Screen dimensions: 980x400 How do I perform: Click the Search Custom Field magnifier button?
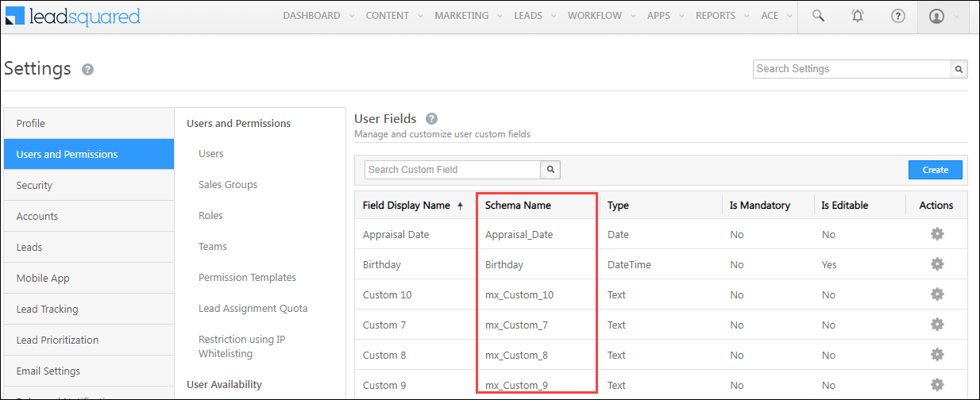[x=551, y=170]
